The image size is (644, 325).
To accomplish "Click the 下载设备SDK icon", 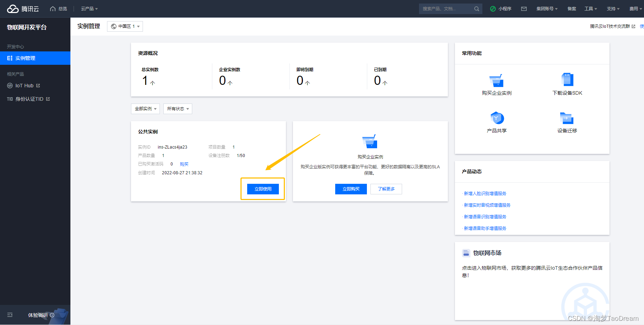I will pyautogui.click(x=567, y=80).
